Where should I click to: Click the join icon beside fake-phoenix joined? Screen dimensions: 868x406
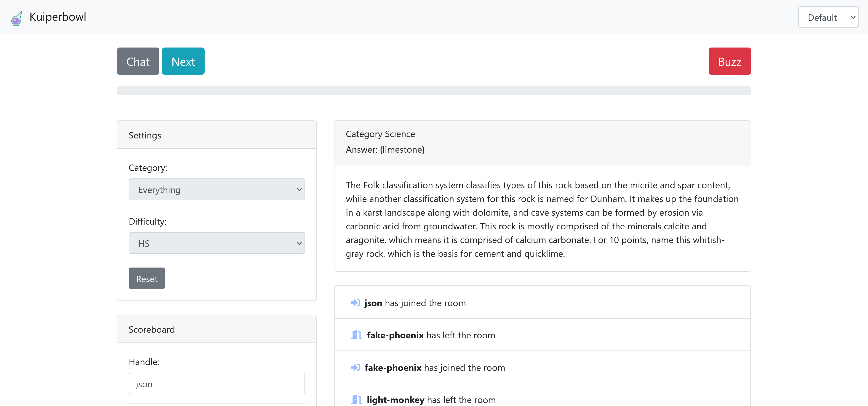coord(355,367)
